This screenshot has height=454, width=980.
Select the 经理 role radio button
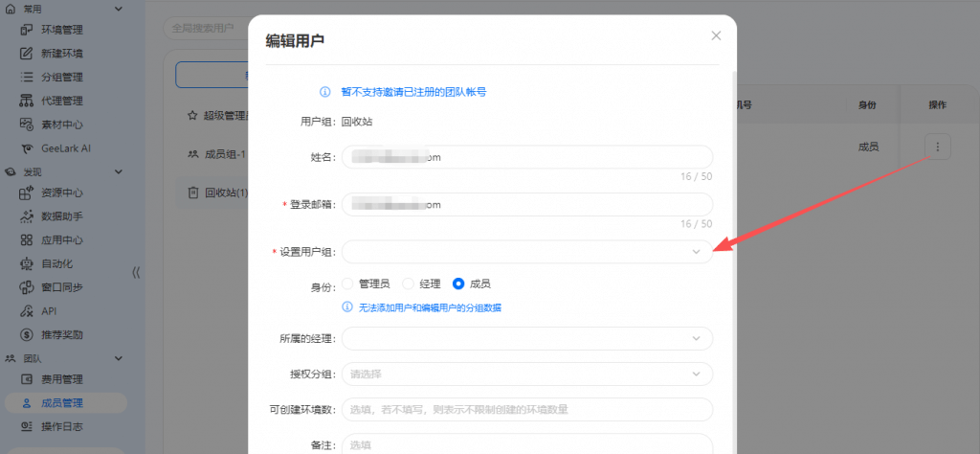(409, 284)
